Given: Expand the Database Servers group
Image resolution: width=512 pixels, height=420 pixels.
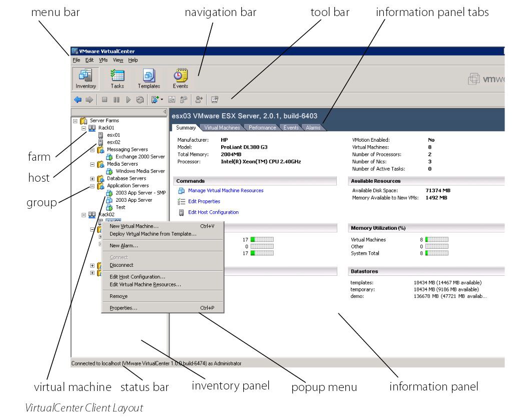Looking at the screenshot, I should pos(93,179).
